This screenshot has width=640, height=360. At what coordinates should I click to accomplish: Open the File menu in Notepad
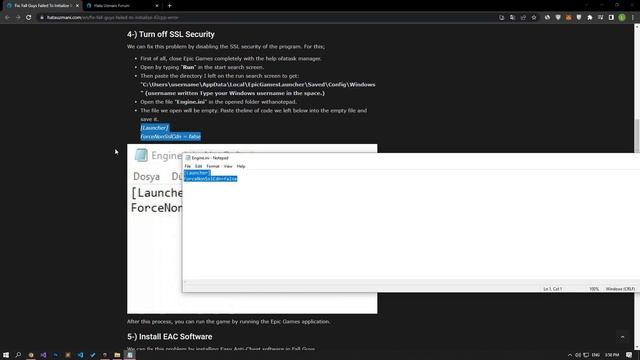(x=188, y=167)
